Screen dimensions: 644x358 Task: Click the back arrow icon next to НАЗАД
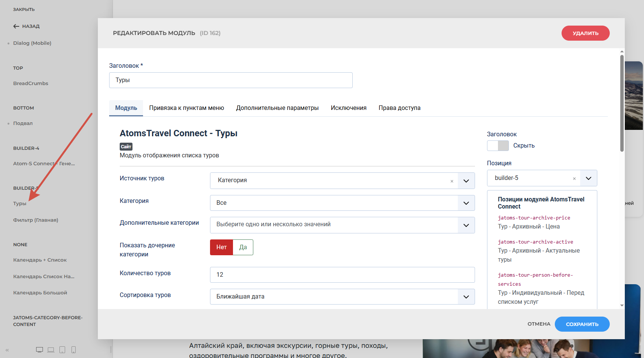coord(16,26)
